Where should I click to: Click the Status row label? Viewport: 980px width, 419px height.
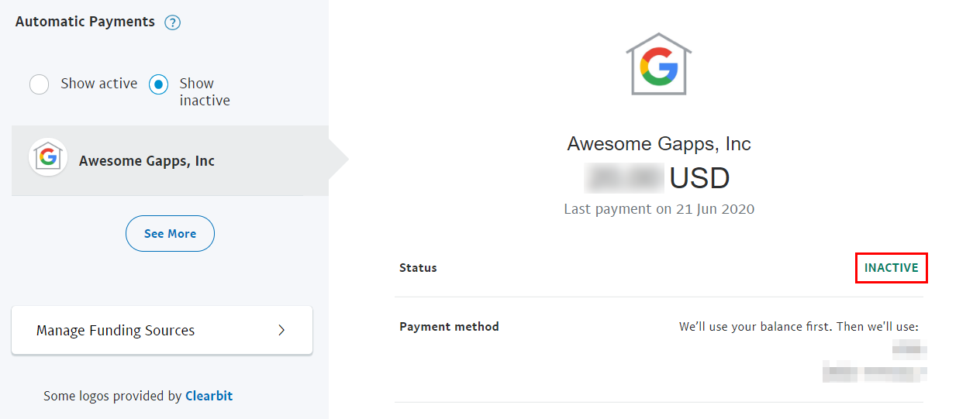(x=418, y=268)
